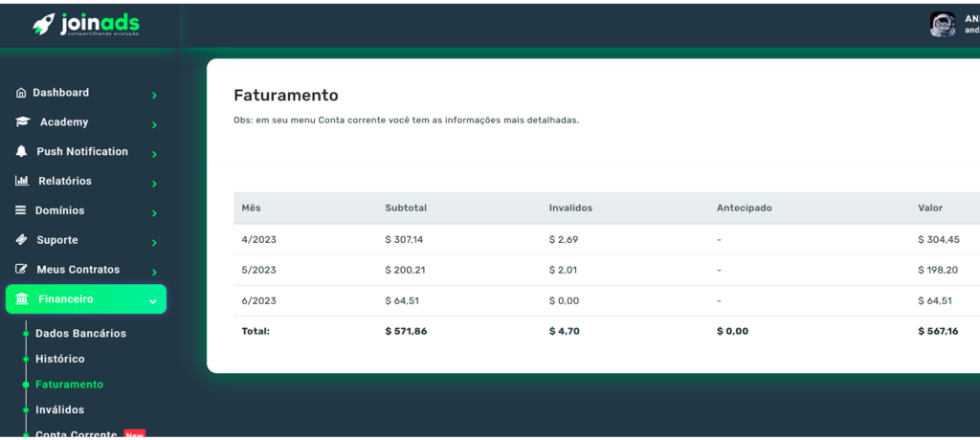Click the Domínios list icon

(21, 210)
